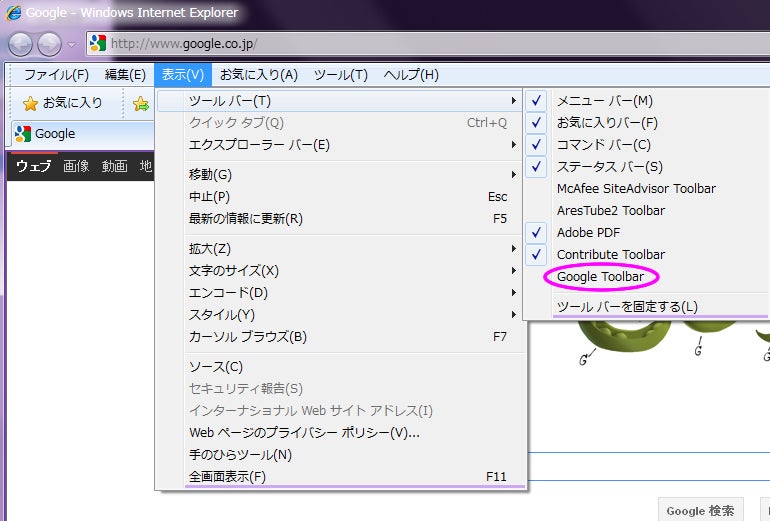Image resolution: width=770 pixels, height=521 pixels.
Task: Select ソース(C) to view page source
Action: (339, 367)
